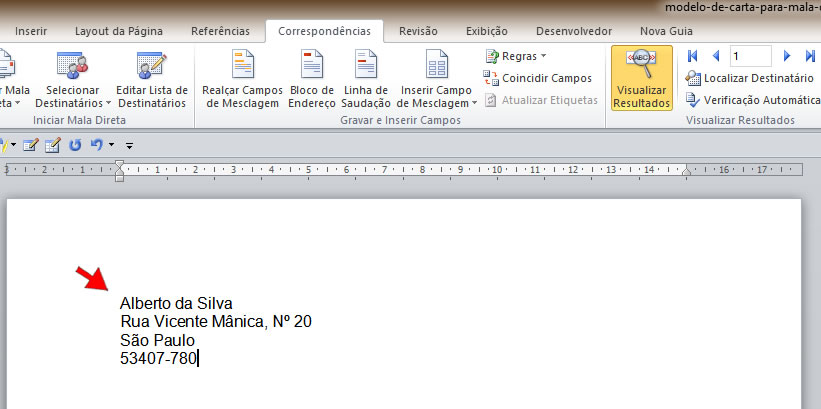This screenshot has height=409, width=821.
Task: Click the São Paulo line
Action: point(157,340)
